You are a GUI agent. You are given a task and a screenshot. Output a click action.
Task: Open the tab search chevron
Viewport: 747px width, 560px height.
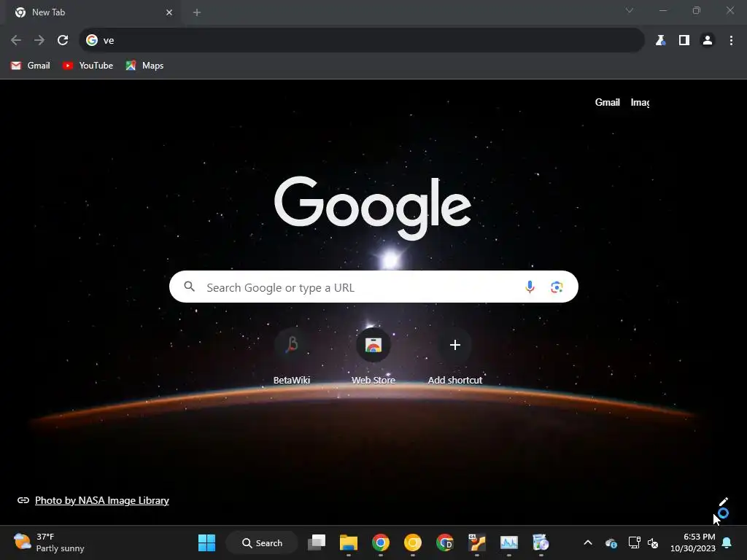[630, 10]
